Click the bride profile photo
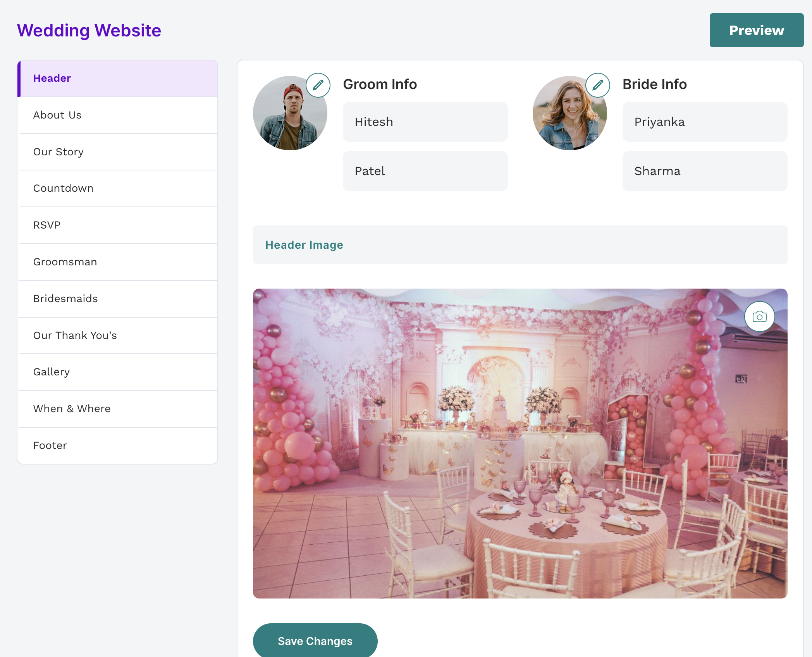This screenshot has width=812, height=657. click(569, 113)
